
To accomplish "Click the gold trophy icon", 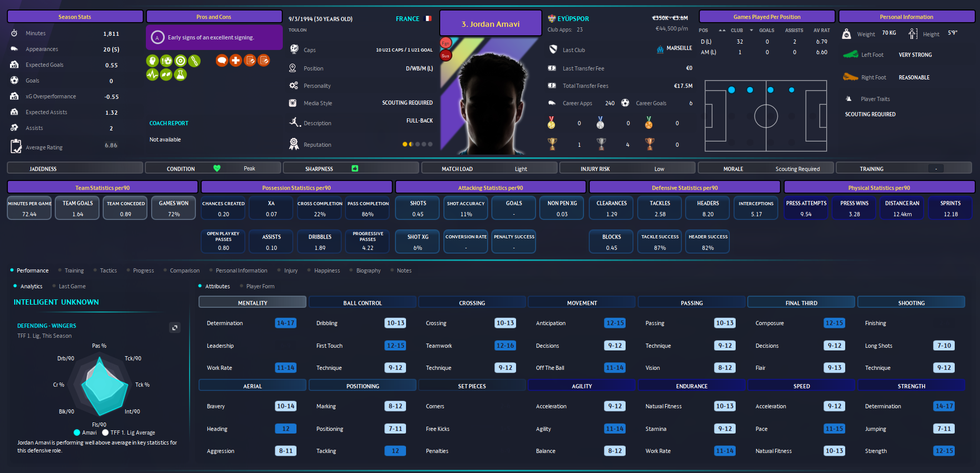I will tap(552, 144).
